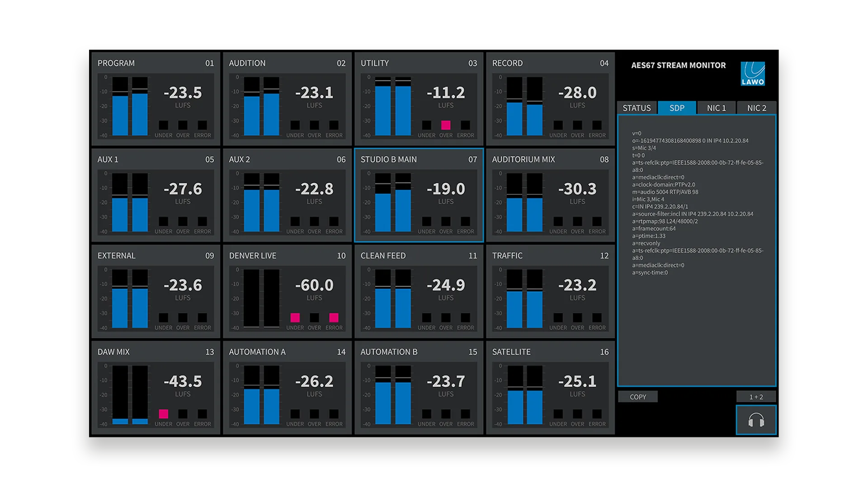Click the pink UNDER indicator on DAW MIX
The height and width of the screenshot is (488, 868).
(x=163, y=414)
